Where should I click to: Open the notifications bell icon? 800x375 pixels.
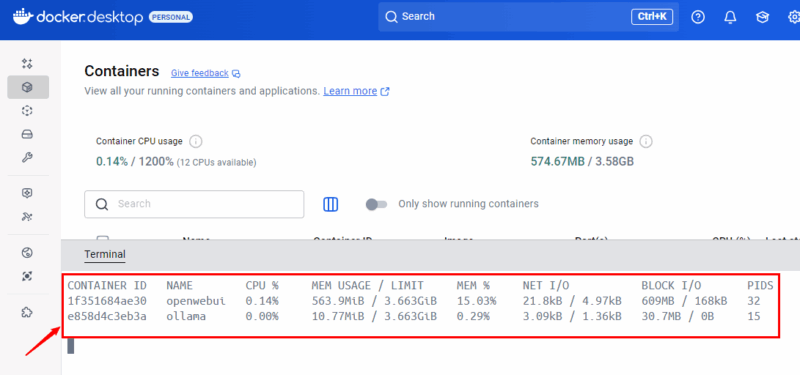point(730,17)
